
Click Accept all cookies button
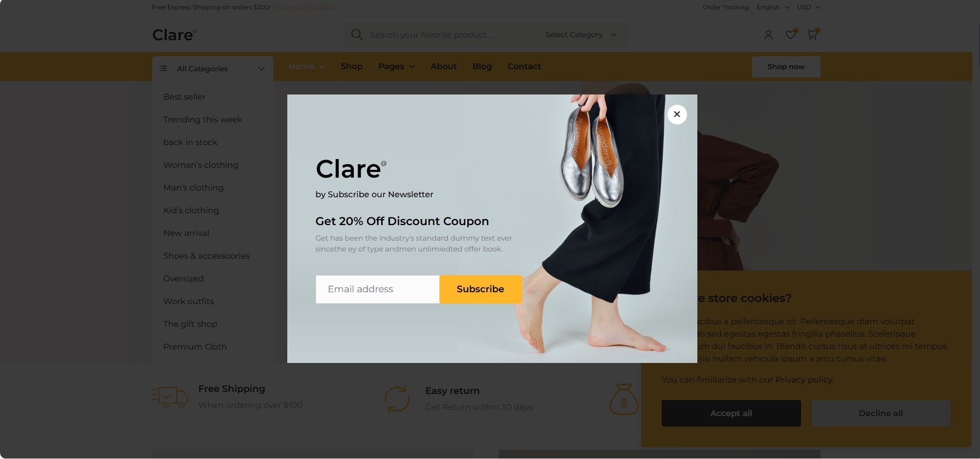pos(731,414)
